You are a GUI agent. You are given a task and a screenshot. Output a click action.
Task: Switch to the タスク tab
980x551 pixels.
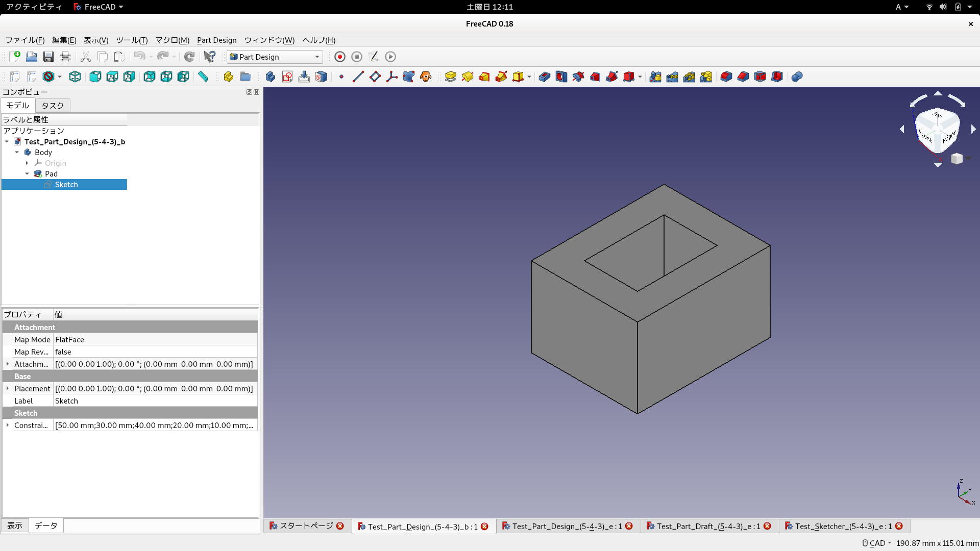pos(52,106)
